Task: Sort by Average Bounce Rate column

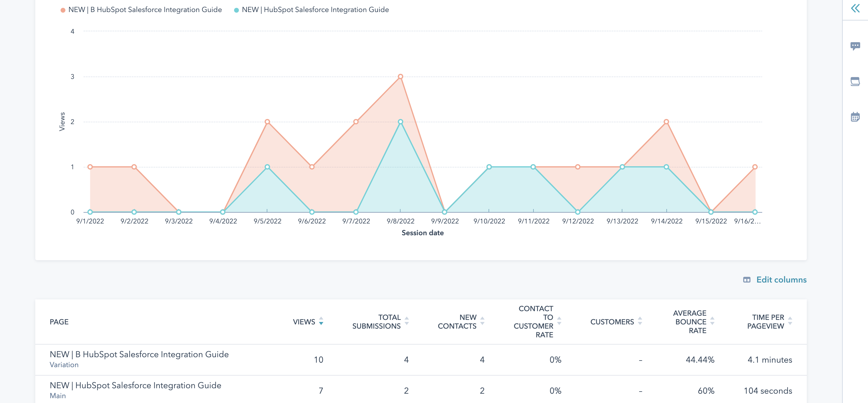Action: tap(693, 321)
